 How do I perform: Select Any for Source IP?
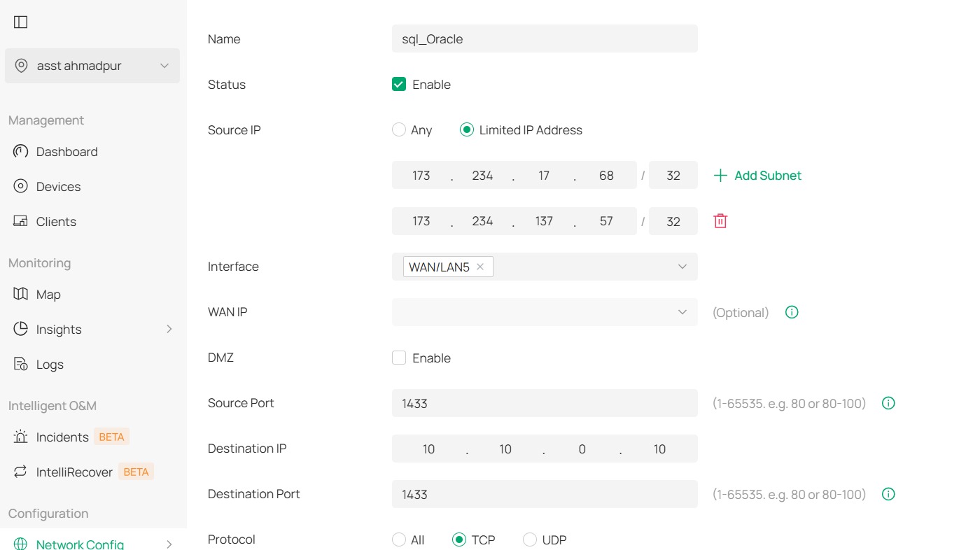399,130
